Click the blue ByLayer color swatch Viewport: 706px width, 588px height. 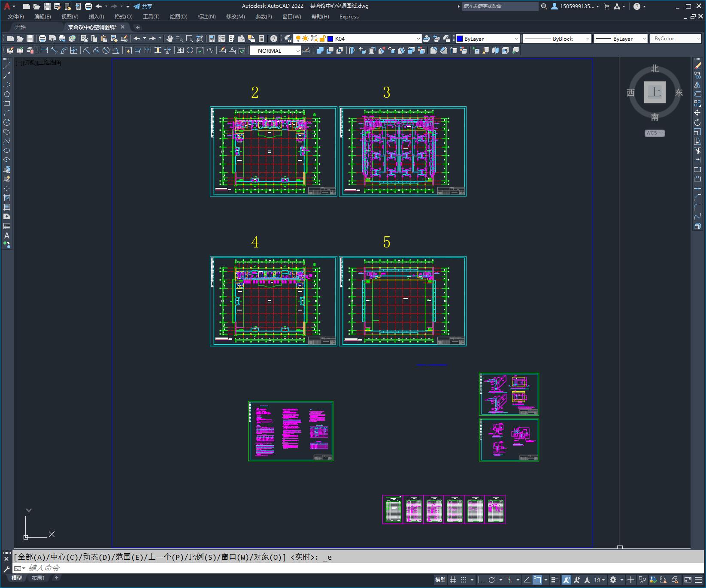[x=460, y=39]
